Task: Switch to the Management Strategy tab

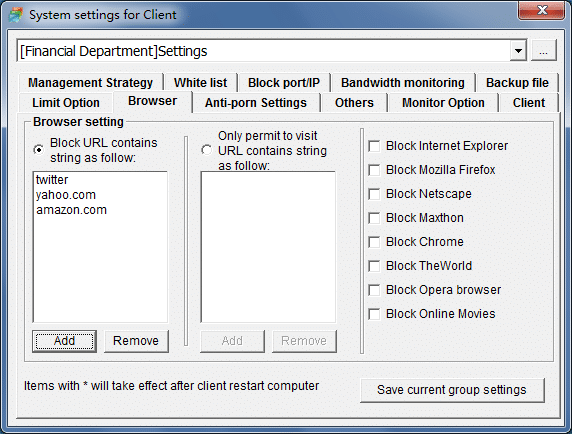Action: pos(90,83)
